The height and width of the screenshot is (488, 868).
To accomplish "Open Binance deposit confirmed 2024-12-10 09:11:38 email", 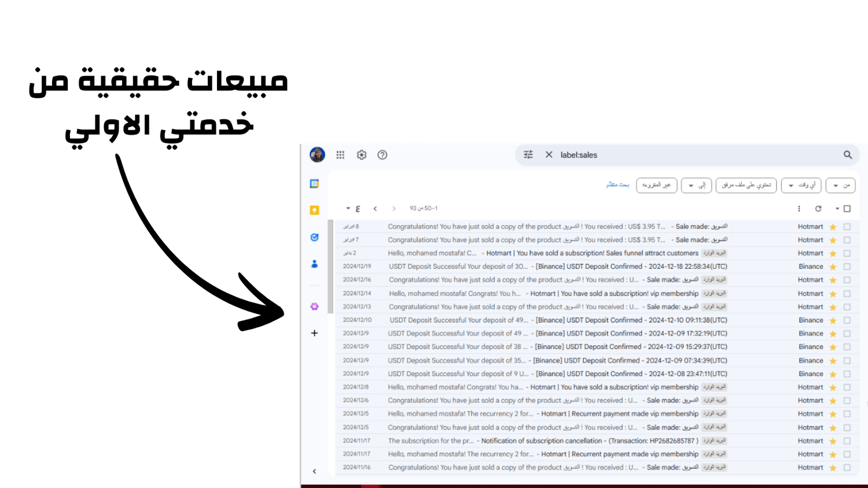I will [x=597, y=320].
